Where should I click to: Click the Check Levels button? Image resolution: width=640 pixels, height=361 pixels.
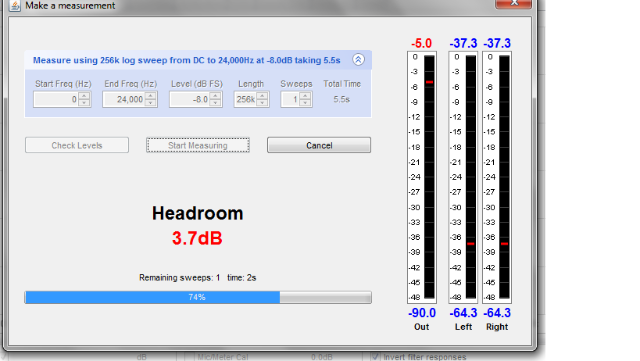point(77,145)
